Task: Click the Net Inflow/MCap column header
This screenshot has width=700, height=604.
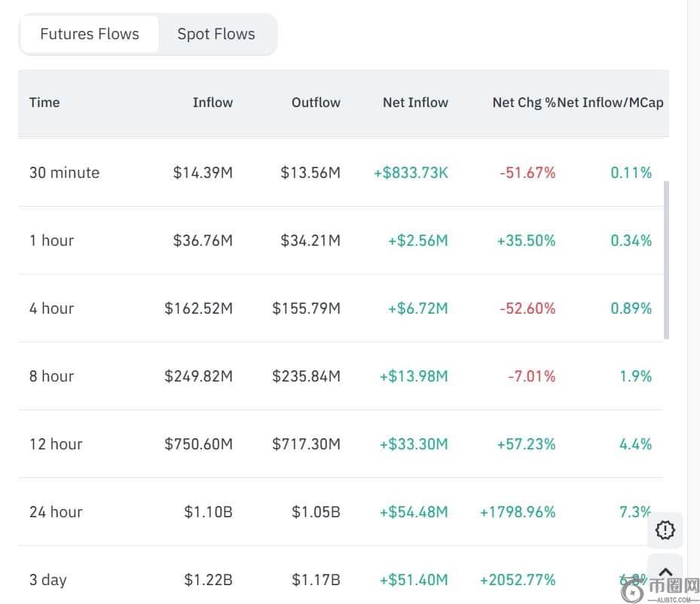Action: pyautogui.click(x=611, y=103)
